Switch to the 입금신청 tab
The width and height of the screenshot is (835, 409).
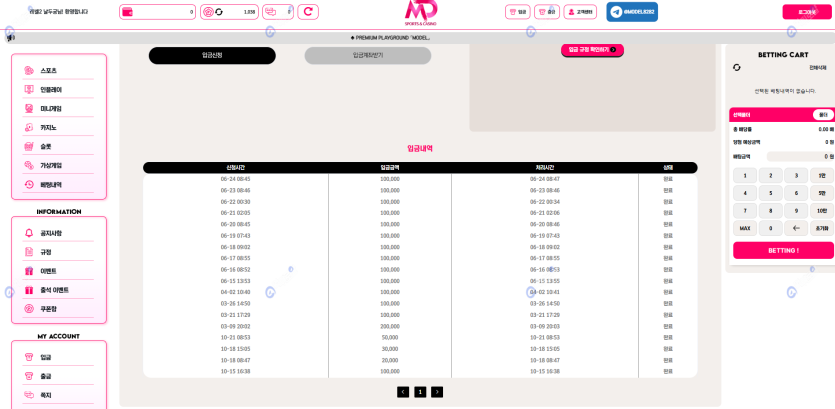212,56
